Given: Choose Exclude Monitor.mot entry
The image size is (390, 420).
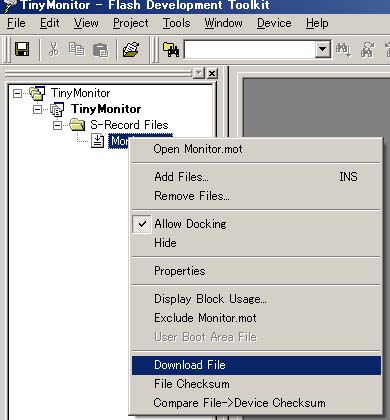Looking at the screenshot, I should point(256,318).
